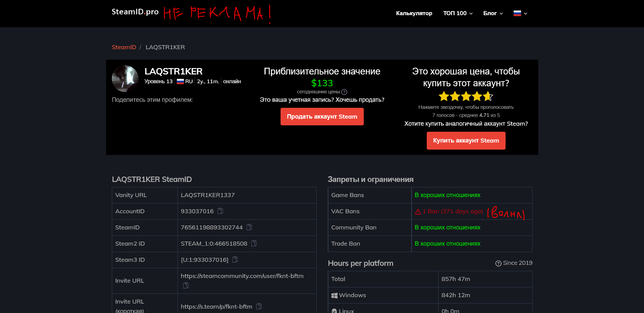Viewport: 644px width, 313px height.
Task: Expand the Блог menu
Action: pyautogui.click(x=493, y=13)
